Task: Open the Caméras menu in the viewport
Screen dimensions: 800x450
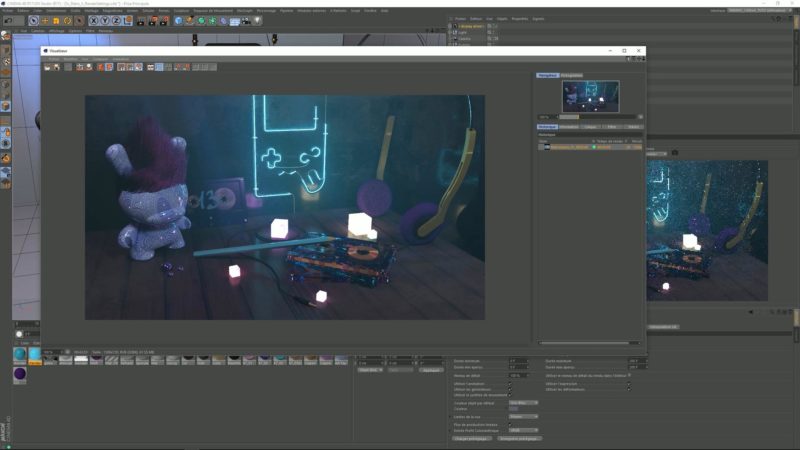Action: coord(38,31)
